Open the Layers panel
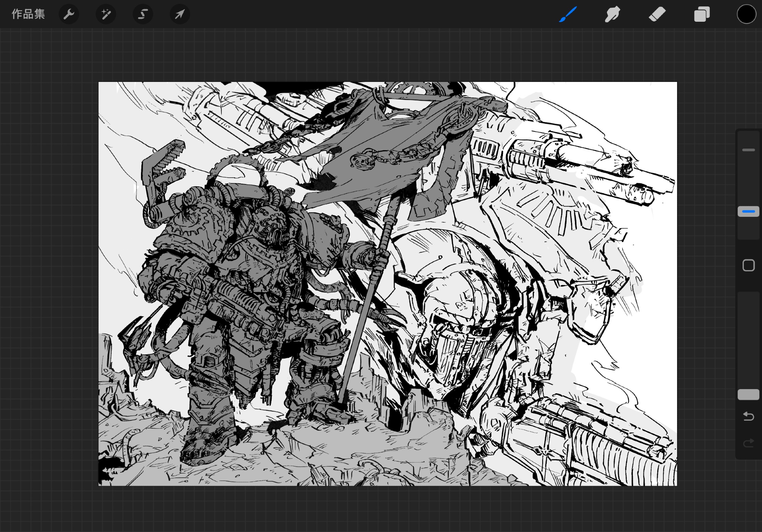 pyautogui.click(x=702, y=14)
